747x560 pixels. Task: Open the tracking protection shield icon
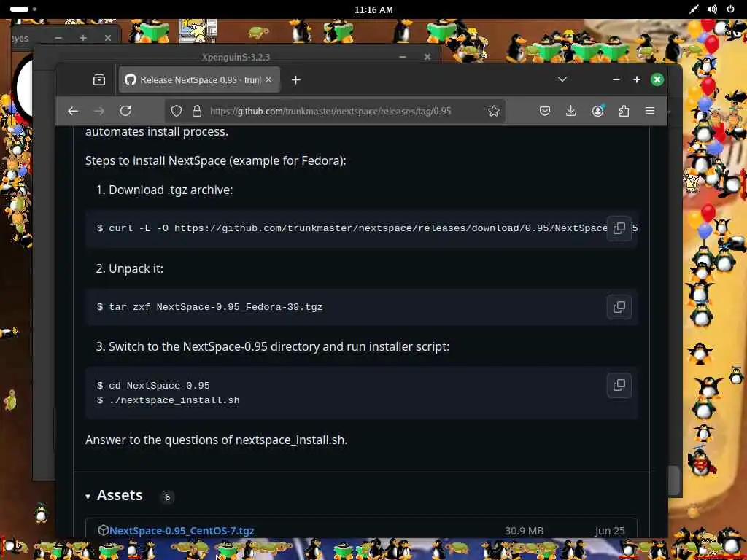click(177, 111)
